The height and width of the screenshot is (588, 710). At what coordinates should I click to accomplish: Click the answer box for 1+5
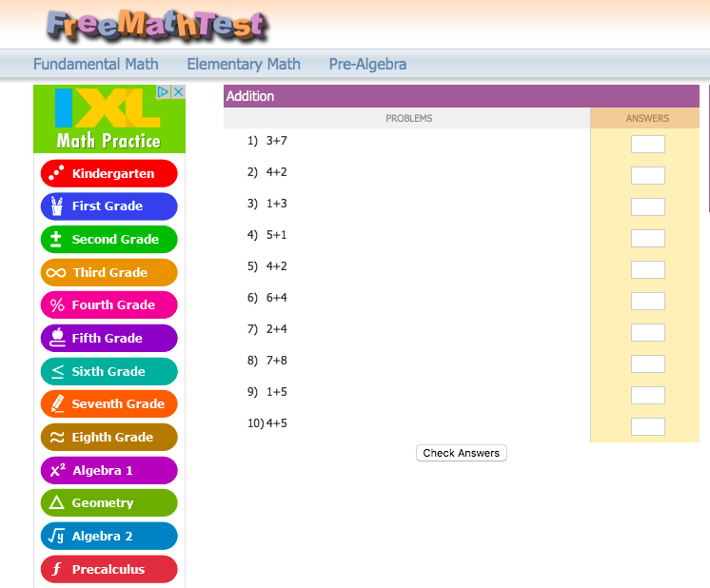tap(648, 395)
